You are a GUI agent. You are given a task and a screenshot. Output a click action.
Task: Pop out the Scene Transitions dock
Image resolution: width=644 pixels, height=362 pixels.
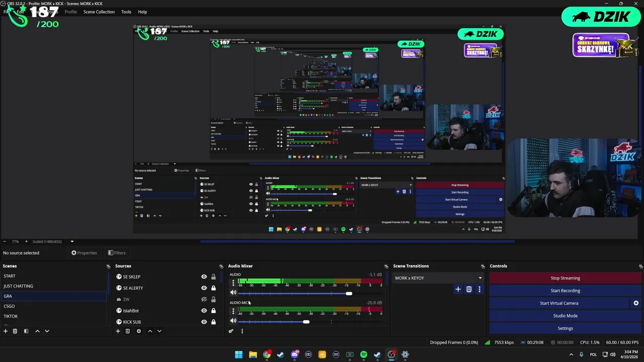pos(482,266)
